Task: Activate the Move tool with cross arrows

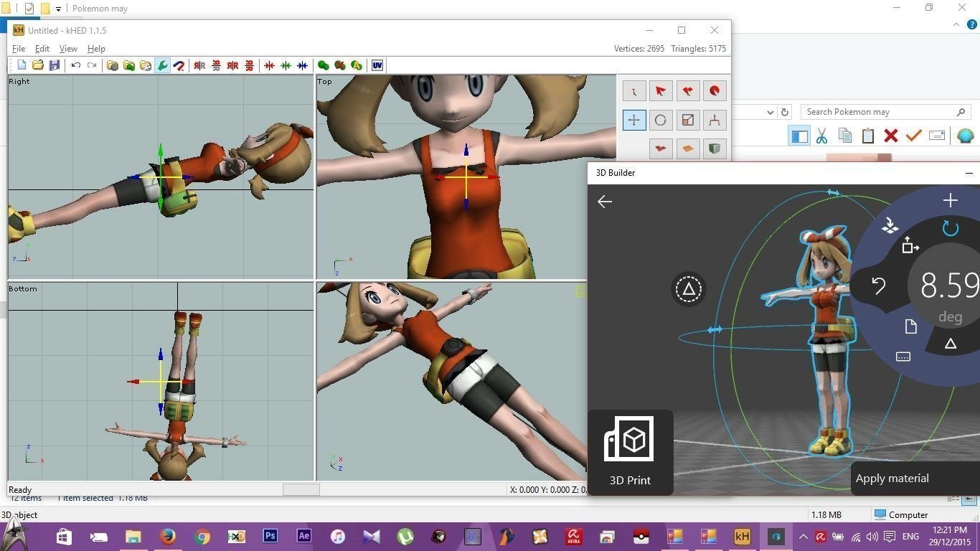Action: click(633, 120)
